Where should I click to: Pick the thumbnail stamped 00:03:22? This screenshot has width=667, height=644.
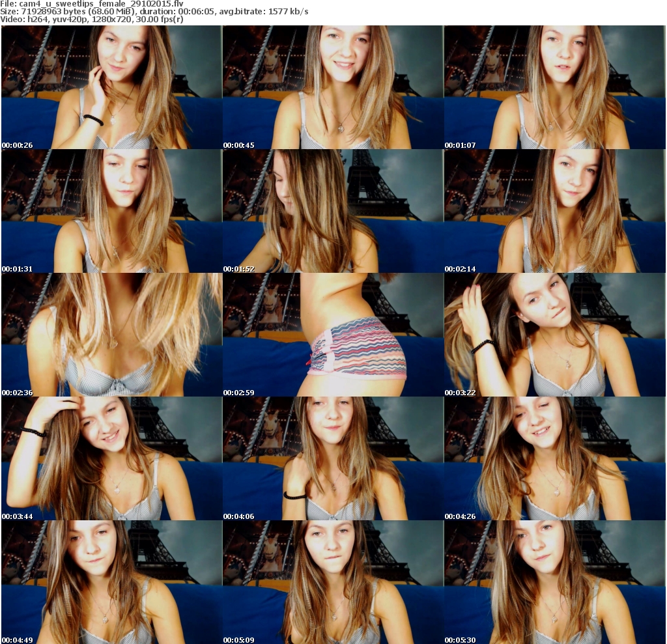click(554, 335)
